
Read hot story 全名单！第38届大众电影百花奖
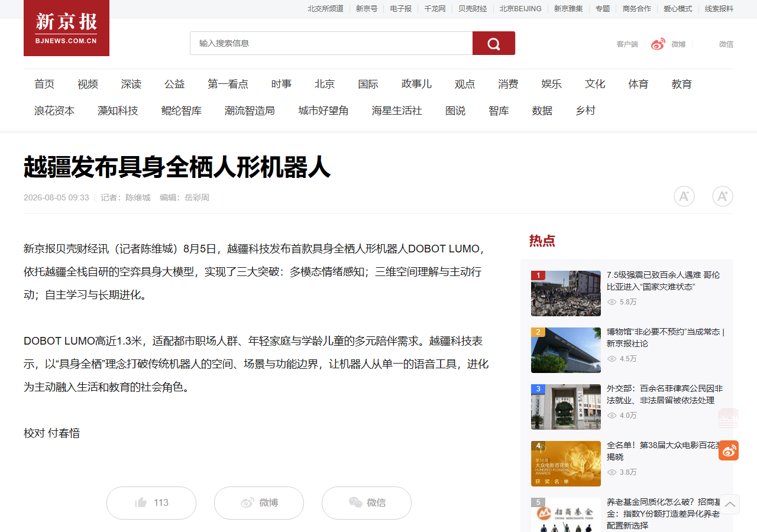pyautogui.click(x=664, y=451)
